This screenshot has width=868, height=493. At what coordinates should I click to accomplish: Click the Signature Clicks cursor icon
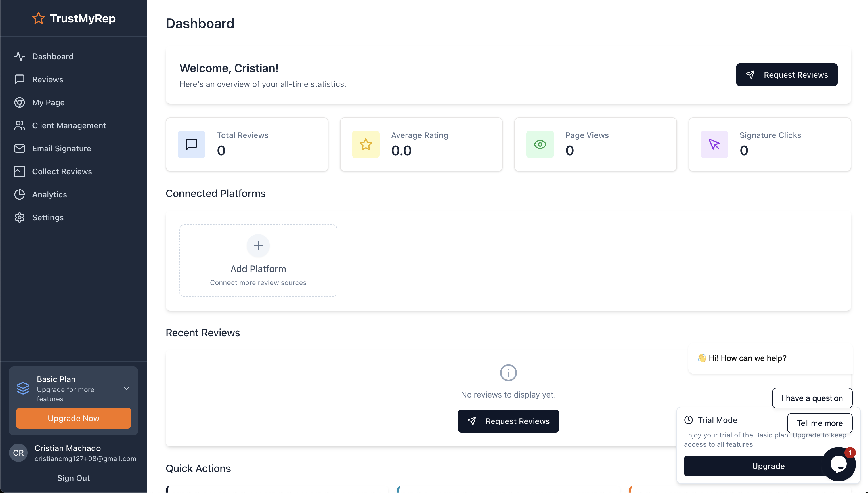click(714, 144)
